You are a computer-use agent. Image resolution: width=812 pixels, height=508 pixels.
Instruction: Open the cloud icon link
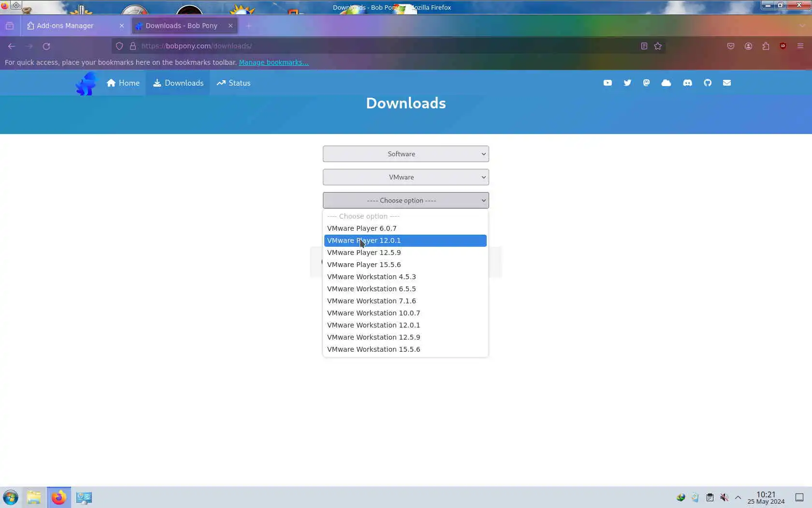(666, 83)
